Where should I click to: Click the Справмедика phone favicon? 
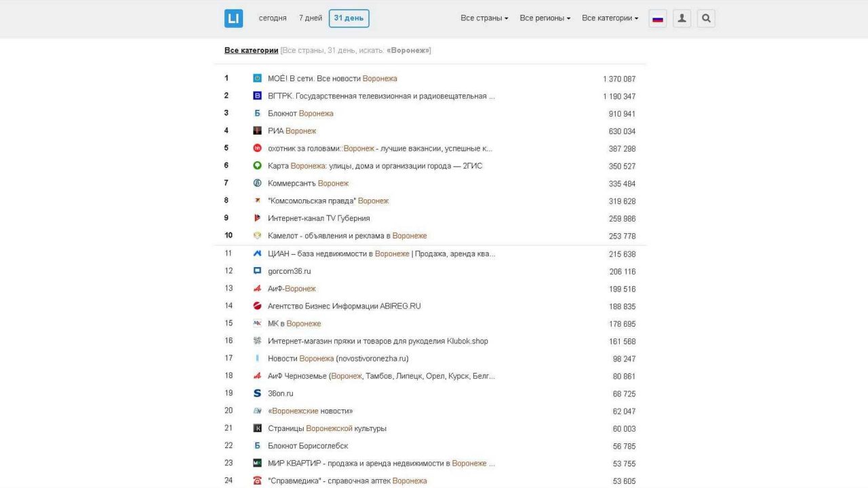point(257,481)
